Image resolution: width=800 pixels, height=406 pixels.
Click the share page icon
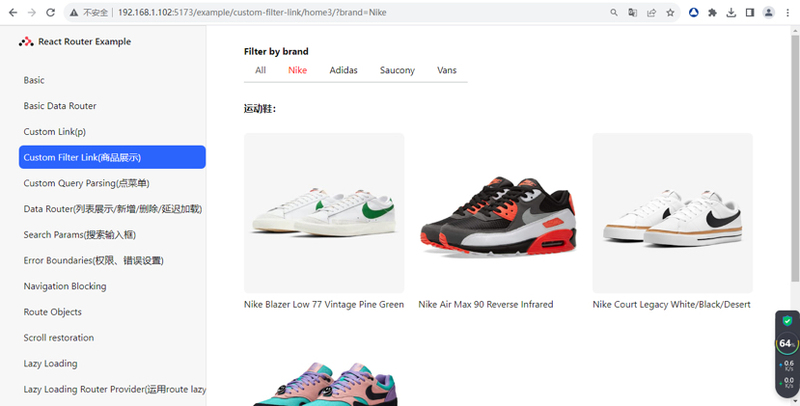[x=652, y=13]
